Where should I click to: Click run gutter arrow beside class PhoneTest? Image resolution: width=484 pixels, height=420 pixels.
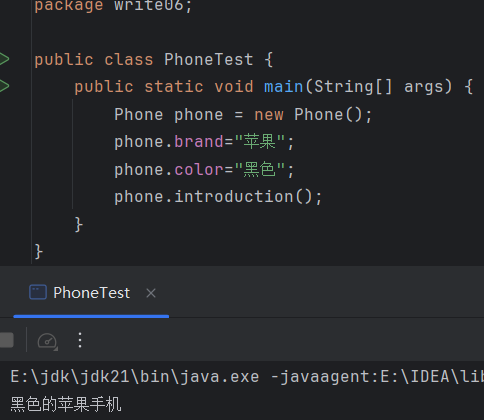pyautogui.click(x=4, y=59)
